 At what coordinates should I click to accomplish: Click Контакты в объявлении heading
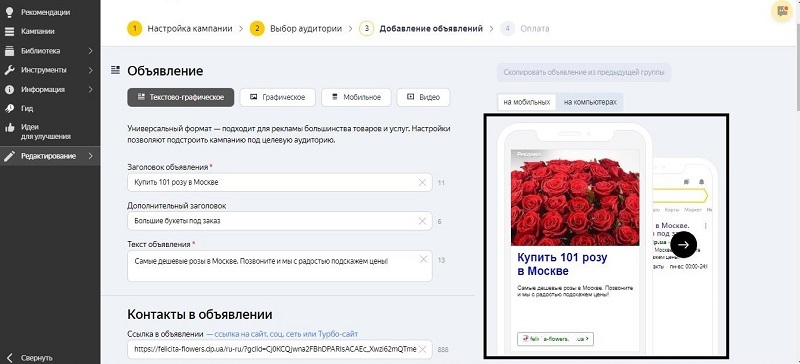pos(199,314)
